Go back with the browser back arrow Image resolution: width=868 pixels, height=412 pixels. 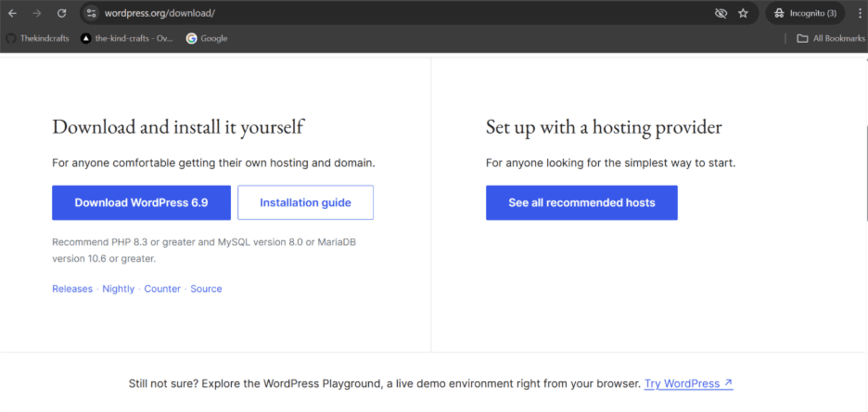[12, 13]
